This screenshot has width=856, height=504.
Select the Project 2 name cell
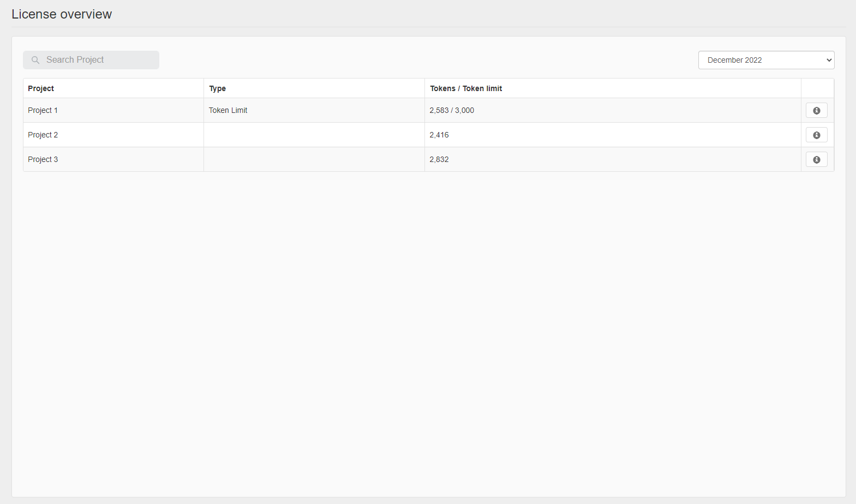tap(113, 135)
